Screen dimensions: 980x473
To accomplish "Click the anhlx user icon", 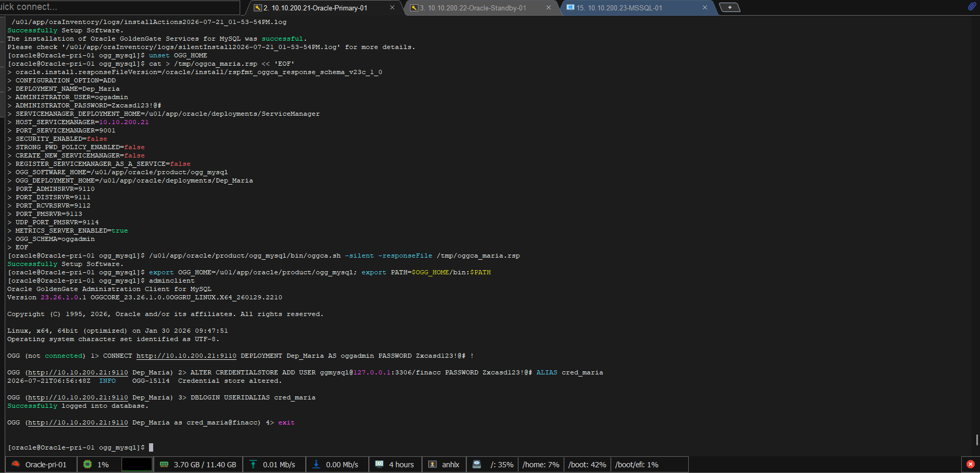I will [x=432, y=464].
